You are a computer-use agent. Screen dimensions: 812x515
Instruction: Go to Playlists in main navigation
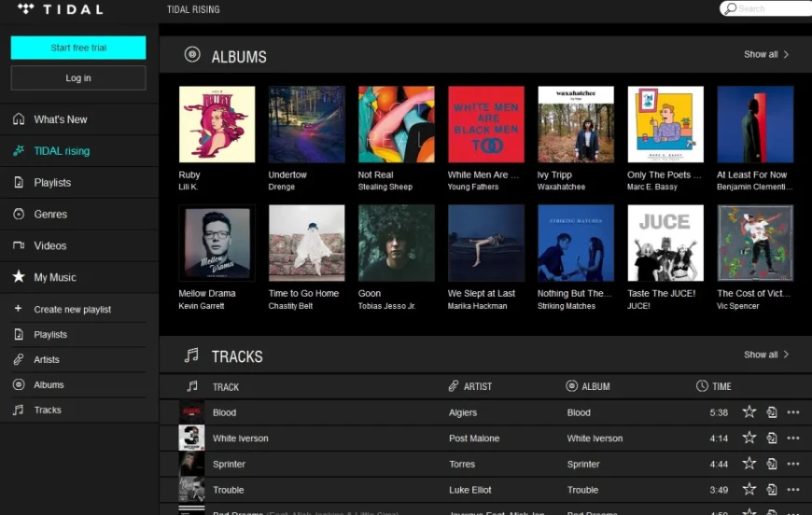pos(52,183)
